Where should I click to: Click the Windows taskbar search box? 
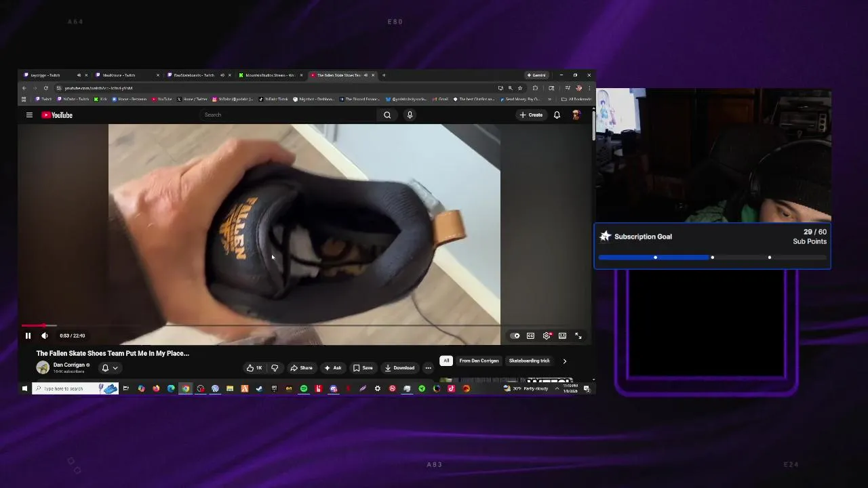pos(75,388)
